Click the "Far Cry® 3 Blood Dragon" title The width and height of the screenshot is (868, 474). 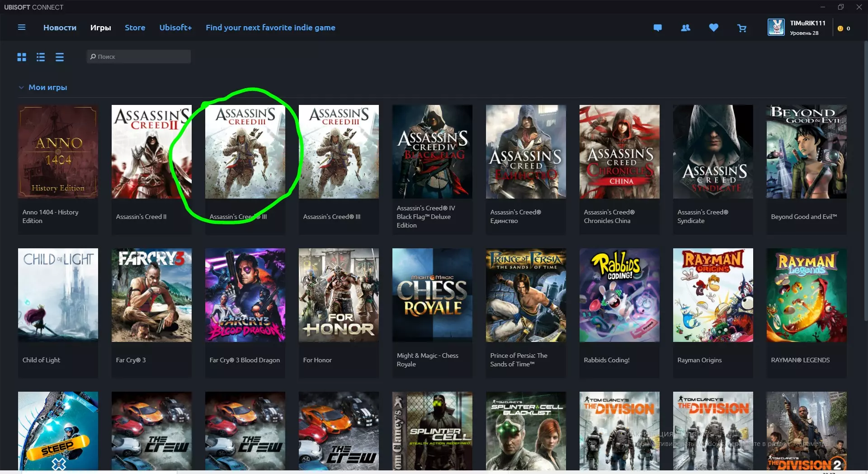point(245,360)
